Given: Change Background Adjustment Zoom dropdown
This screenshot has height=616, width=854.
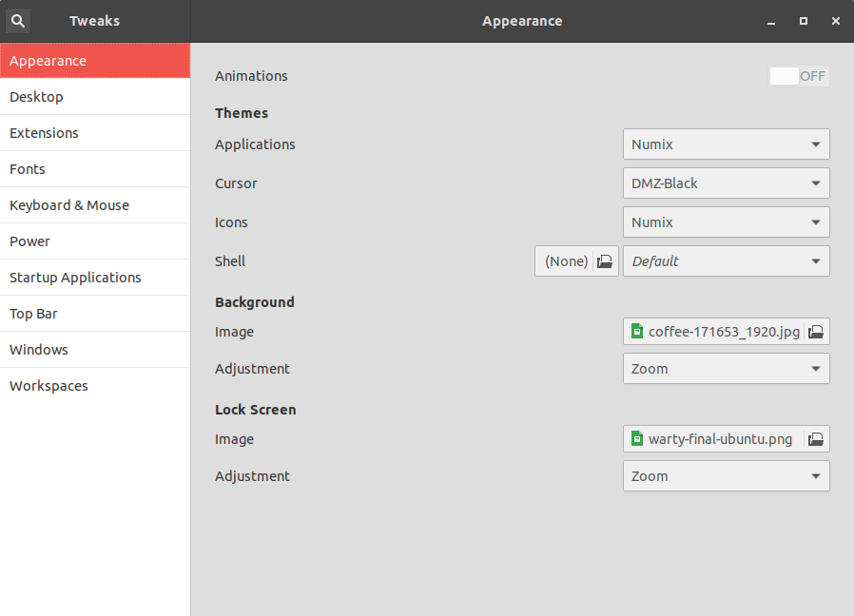Looking at the screenshot, I should (x=726, y=369).
